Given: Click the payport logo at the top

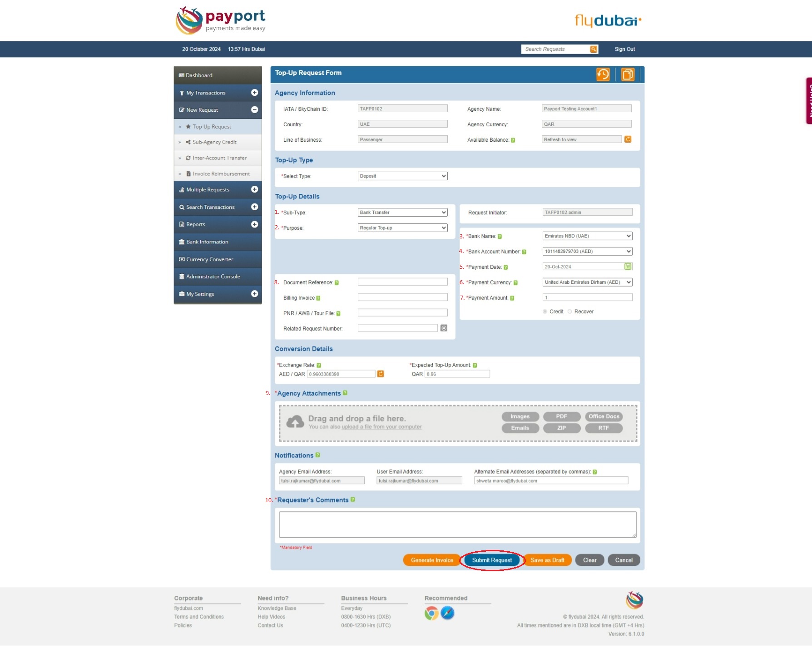Looking at the screenshot, I should [221, 20].
